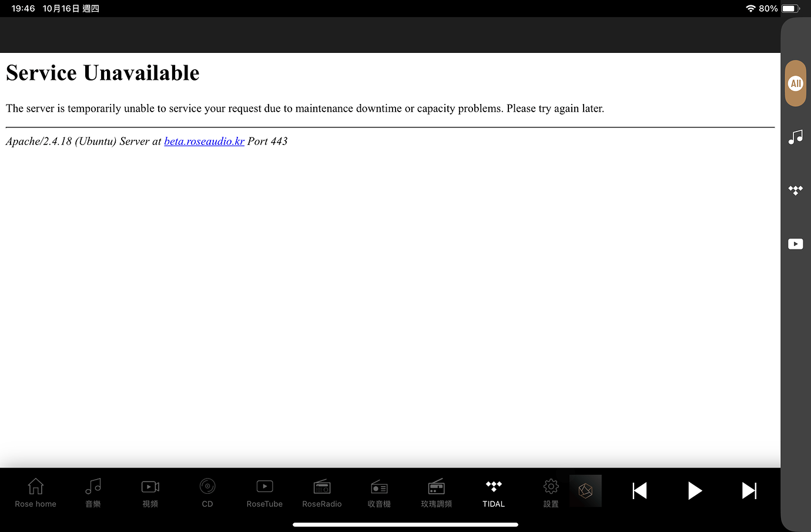Select the TIDAL tab in the bottom bar
Screen dimensions: 811x532
[x=494, y=492]
